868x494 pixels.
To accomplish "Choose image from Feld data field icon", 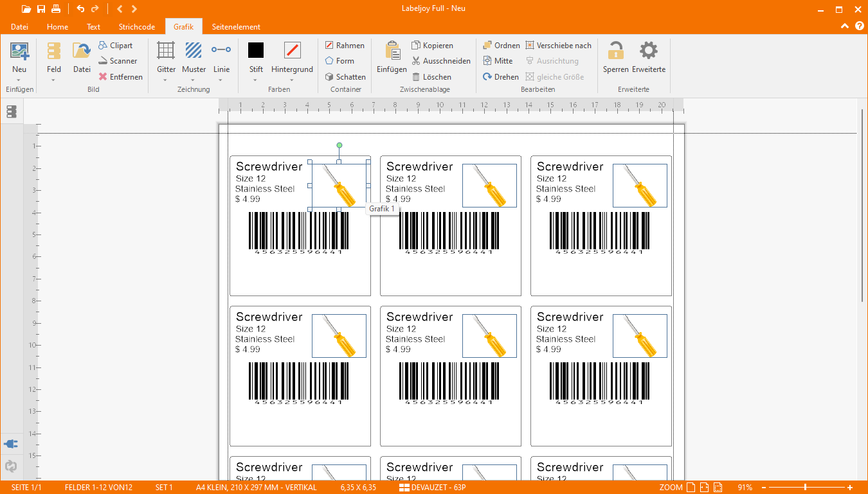I will [x=54, y=52].
